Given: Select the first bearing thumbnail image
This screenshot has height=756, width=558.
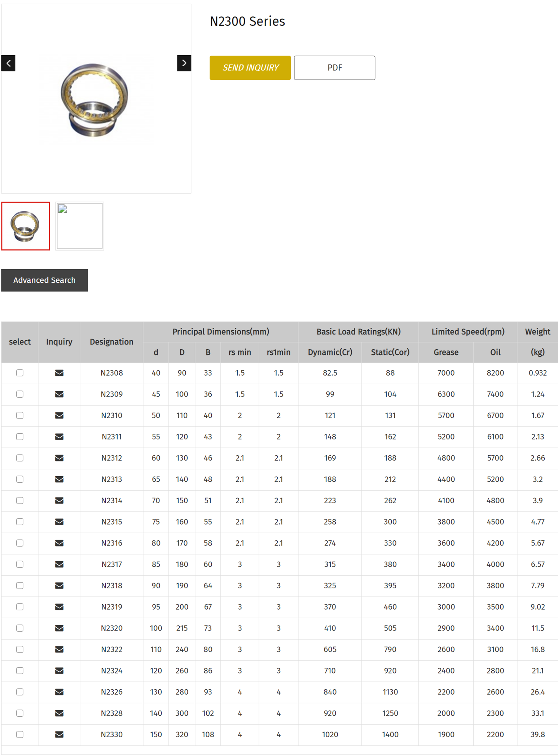Looking at the screenshot, I should tap(26, 226).
